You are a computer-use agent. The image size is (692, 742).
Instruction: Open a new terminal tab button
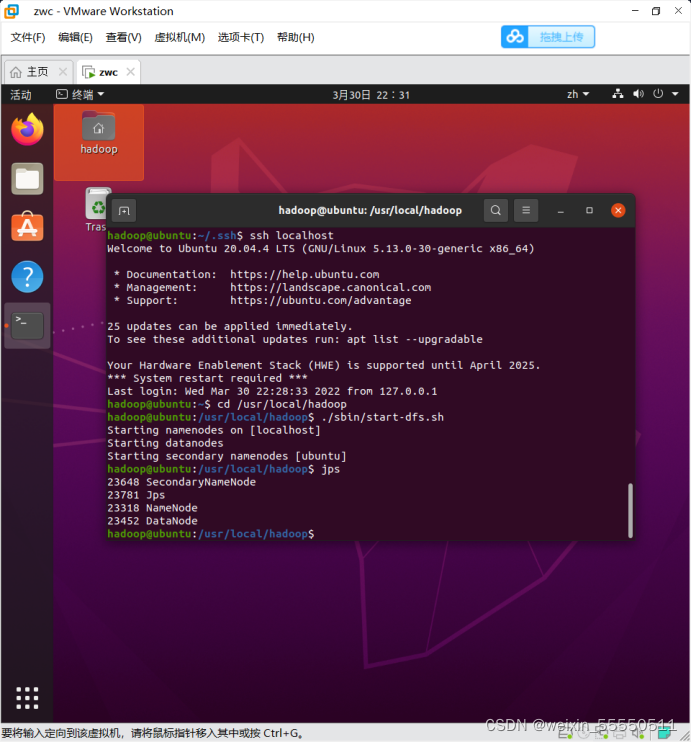pos(124,211)
